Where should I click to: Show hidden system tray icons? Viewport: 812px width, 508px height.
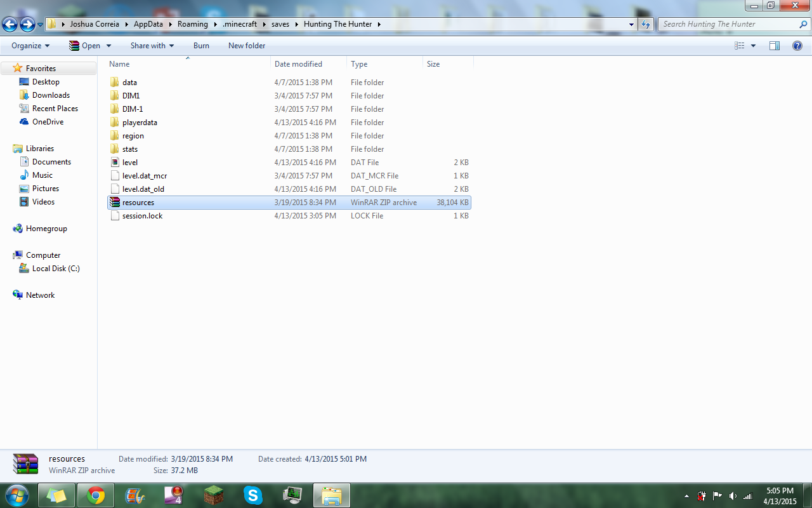pos(686,496)
